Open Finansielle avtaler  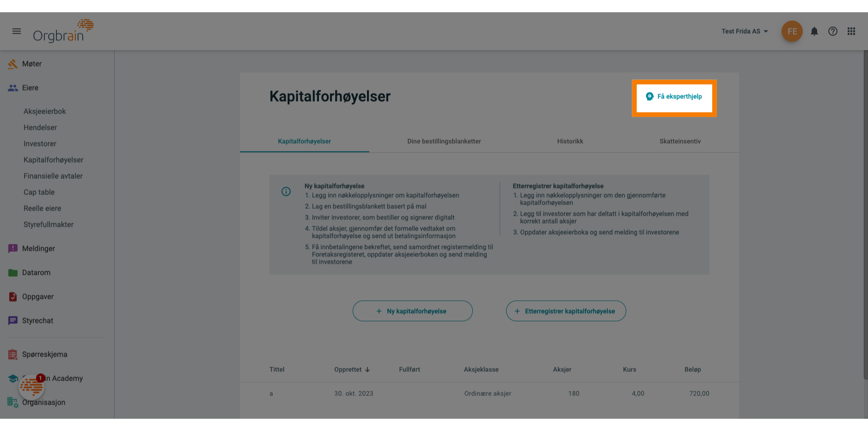click(x=53, y=176)
